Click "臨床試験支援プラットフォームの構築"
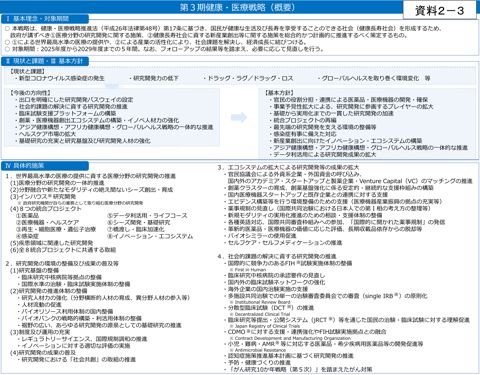This screenshot has width=480, height=375. pos(66,113)
